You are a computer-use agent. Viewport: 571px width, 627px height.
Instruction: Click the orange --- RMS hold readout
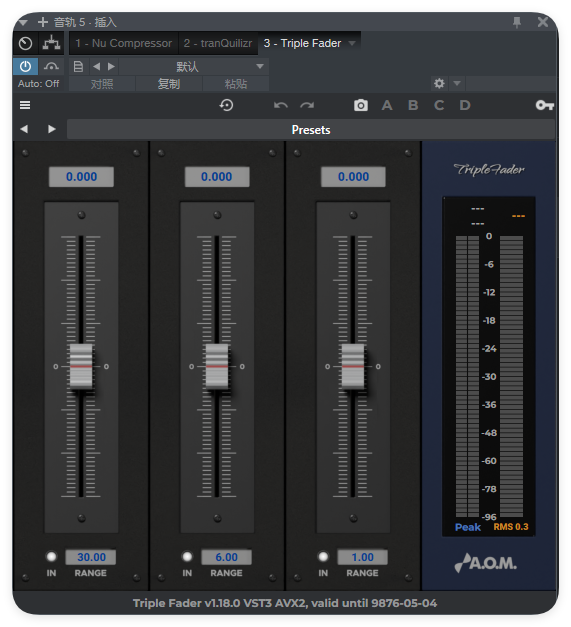click(x=518, y=216)
